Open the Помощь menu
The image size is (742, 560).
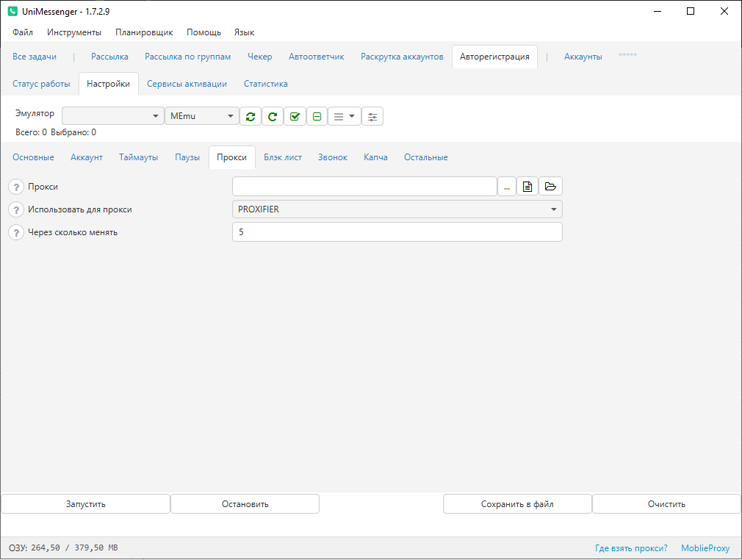[x=204, y=32]
